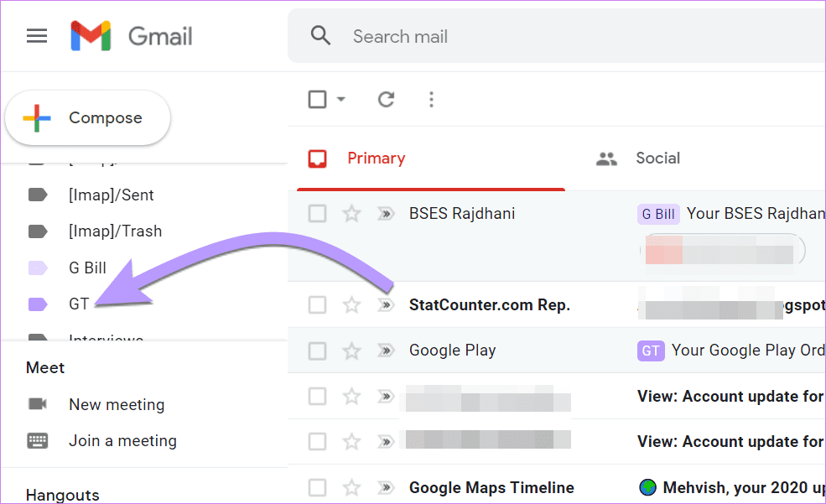Open the More options three-dot menu
Image resolution: width=826 pixels, height=504 pixels.
pos(431,100)
